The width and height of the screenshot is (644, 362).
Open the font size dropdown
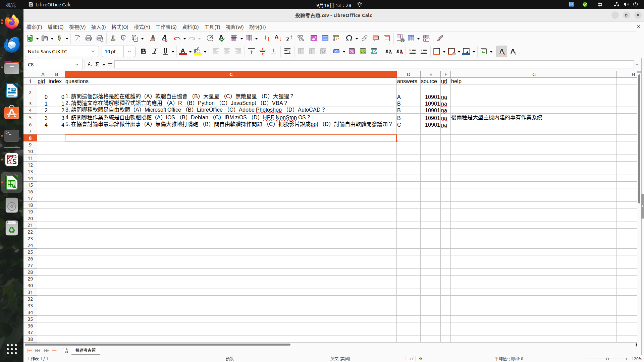tap(129, 51)
